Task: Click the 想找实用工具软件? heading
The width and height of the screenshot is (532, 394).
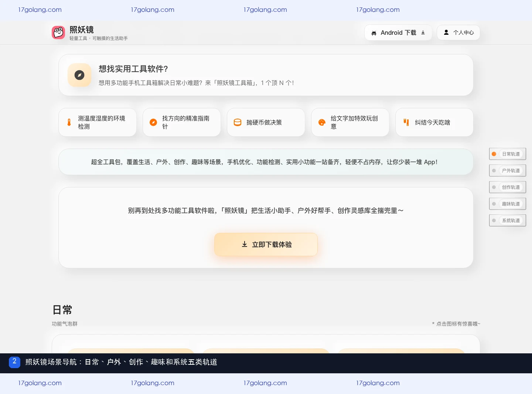Action: pyautogui.click(x=133, y=69)
